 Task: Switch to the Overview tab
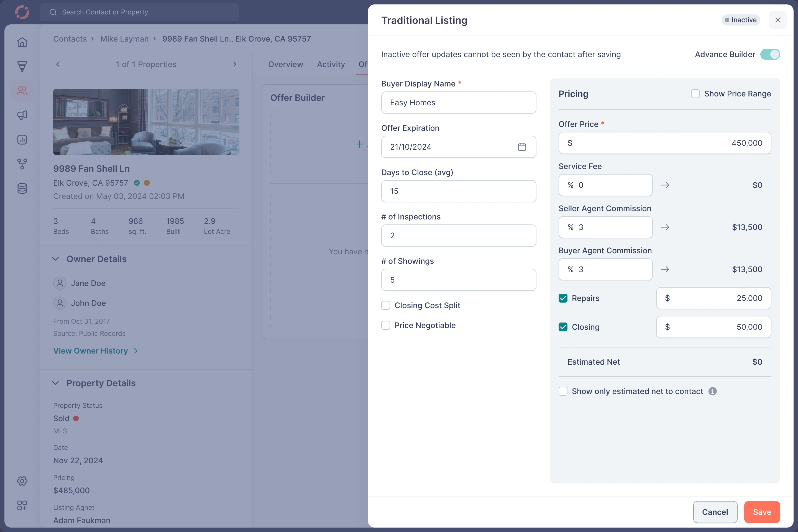tap(285, 65)
